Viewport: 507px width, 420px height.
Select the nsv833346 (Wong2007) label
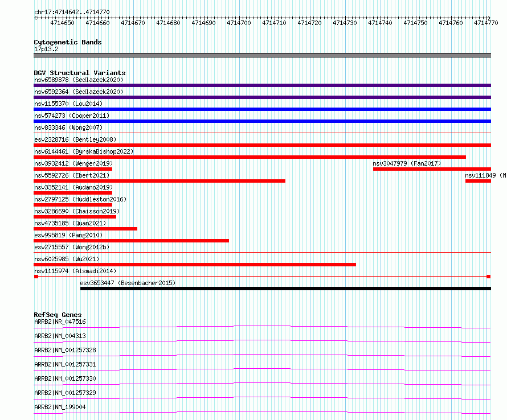(68, 127)
